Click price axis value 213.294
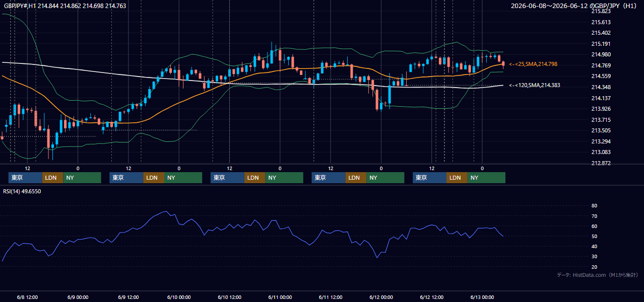This screenshot has width=644, height=302. [601, 141]
